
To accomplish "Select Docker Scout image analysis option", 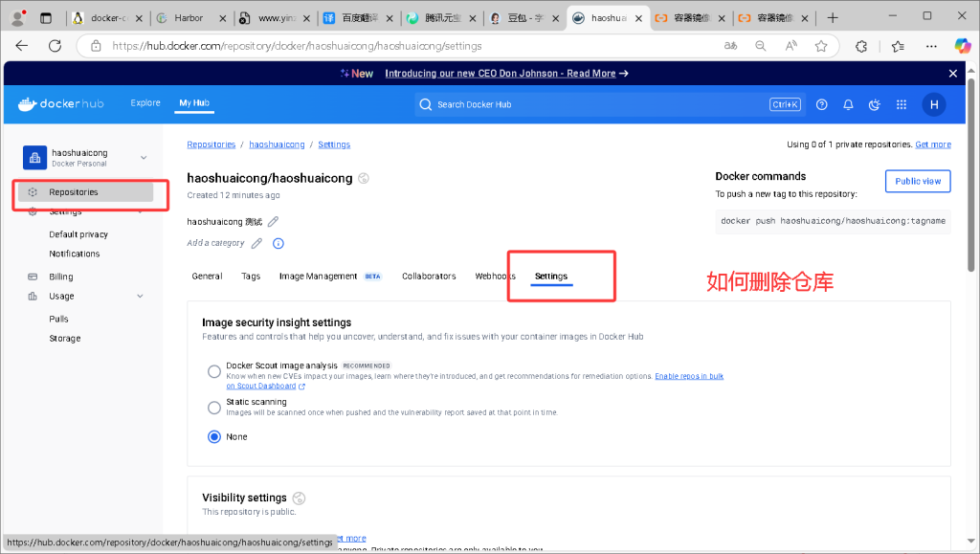I will tap(214, 371).
